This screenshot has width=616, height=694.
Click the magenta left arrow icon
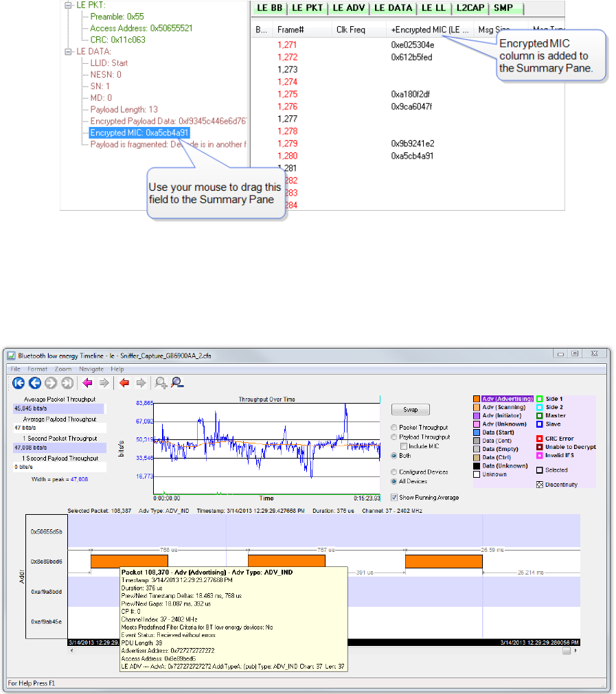tap(87, 384)
